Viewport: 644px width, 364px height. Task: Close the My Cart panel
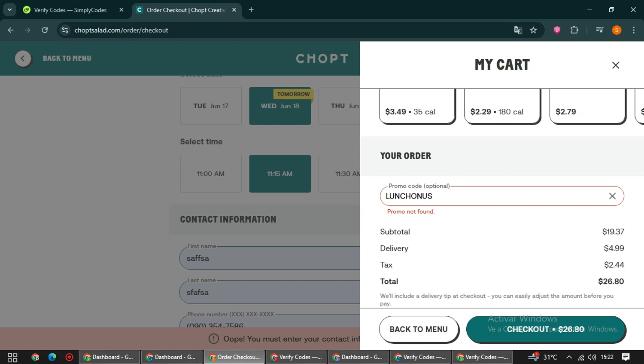click(615, 65)
